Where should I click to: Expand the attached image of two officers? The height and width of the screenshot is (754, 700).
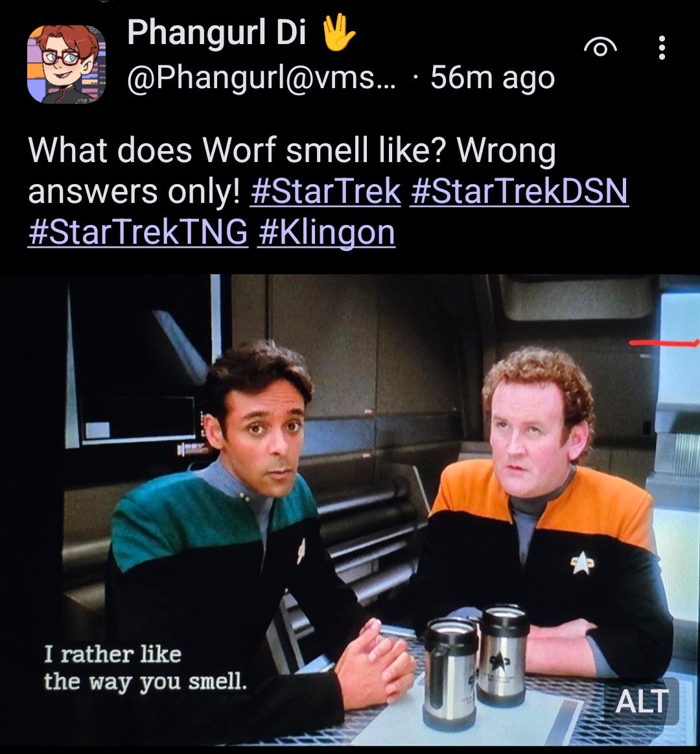[x=350, y=510]
